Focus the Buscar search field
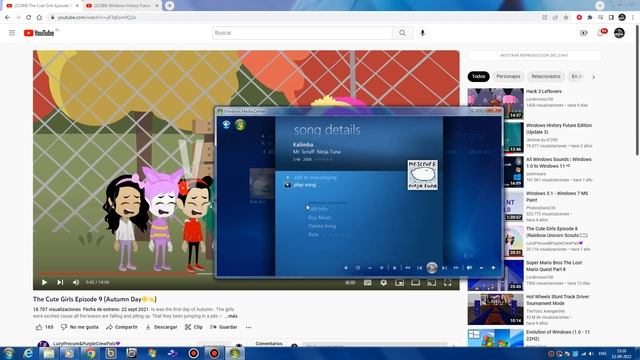 (302, 33)
